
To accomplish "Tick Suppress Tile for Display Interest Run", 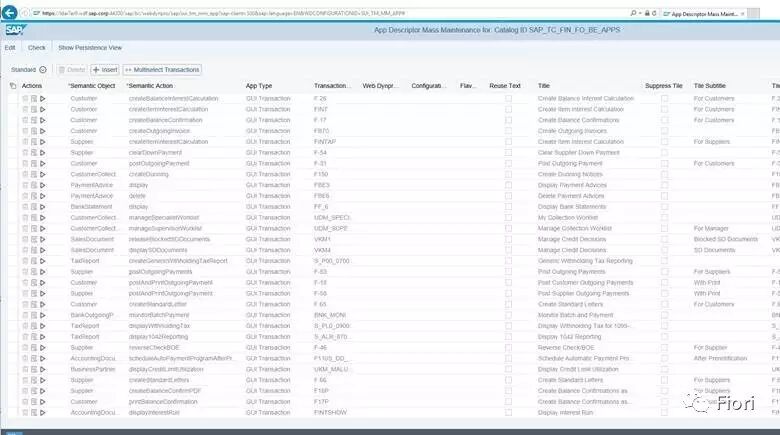I will 665,413.
